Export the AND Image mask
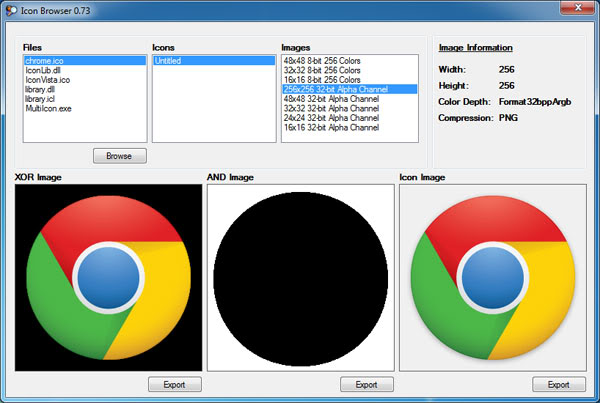The image size is (600, 403). pyautogui.click(x=366, y=384)
